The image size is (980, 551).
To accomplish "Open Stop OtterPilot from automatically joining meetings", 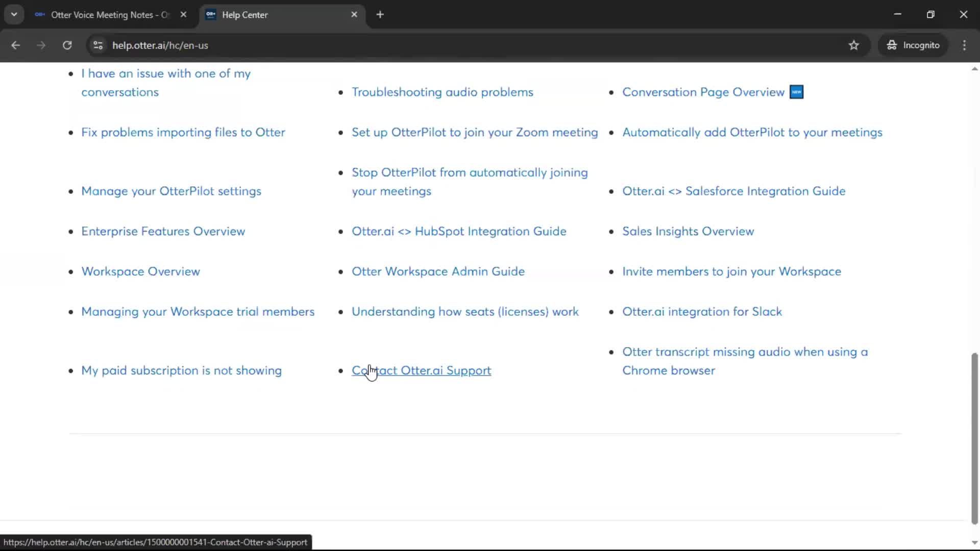I will point(470,182).
